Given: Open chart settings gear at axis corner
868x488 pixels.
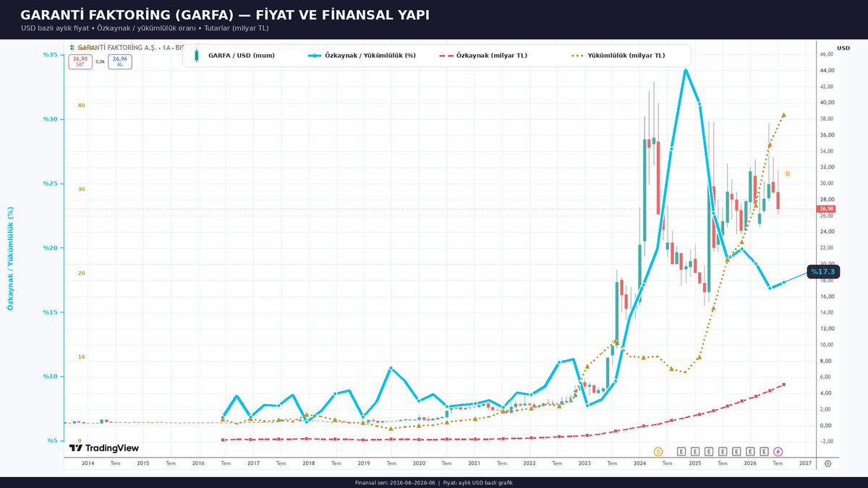Looking at the screenshot, I should [x=827, y=463].
